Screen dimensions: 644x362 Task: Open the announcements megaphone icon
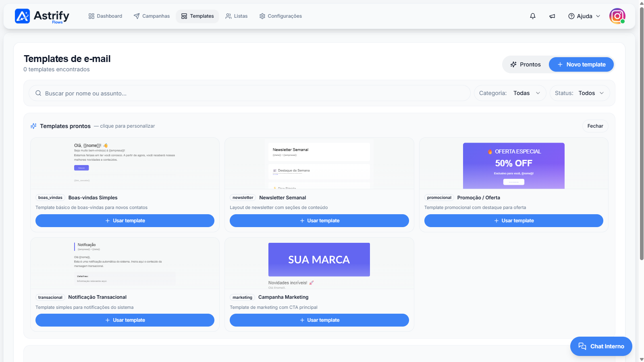(x=552, y=16)
